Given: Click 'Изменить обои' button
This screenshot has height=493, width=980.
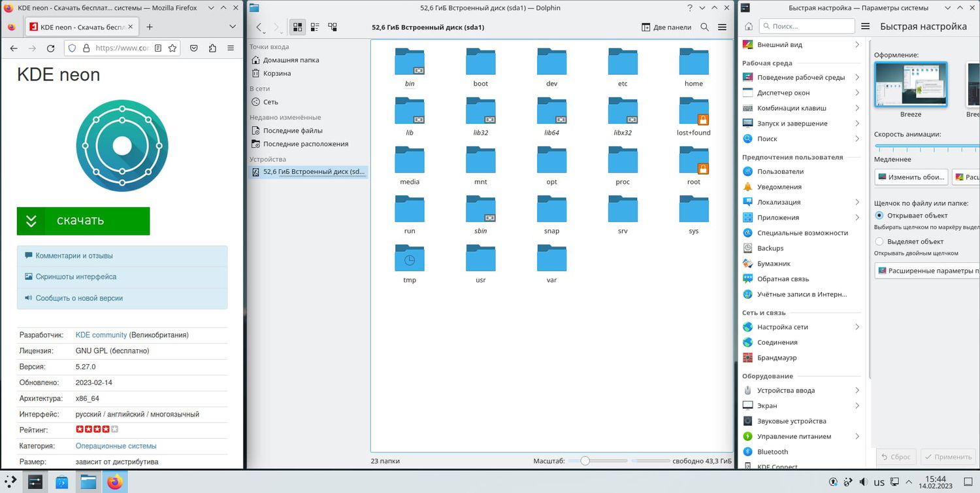Looking at the screenshot, I should click(x=911, y=177).
